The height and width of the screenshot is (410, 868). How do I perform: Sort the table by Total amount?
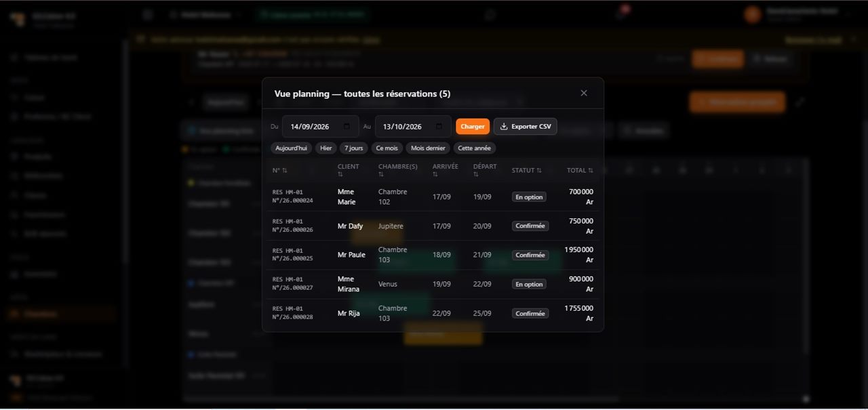580,170
